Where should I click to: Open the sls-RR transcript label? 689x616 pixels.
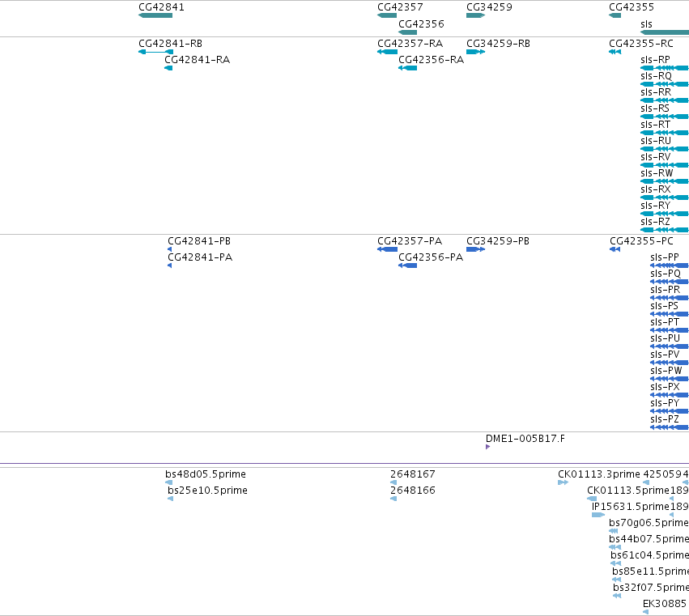[x=656, y=92]
